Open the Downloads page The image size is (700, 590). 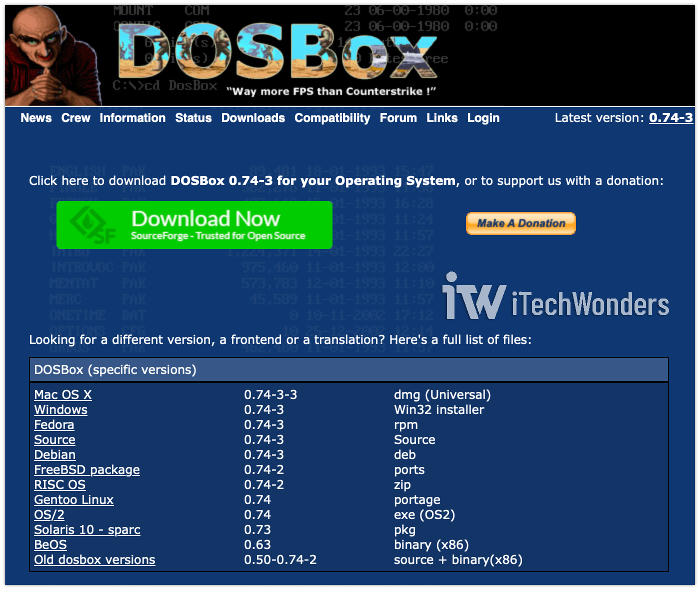[253, 118]
